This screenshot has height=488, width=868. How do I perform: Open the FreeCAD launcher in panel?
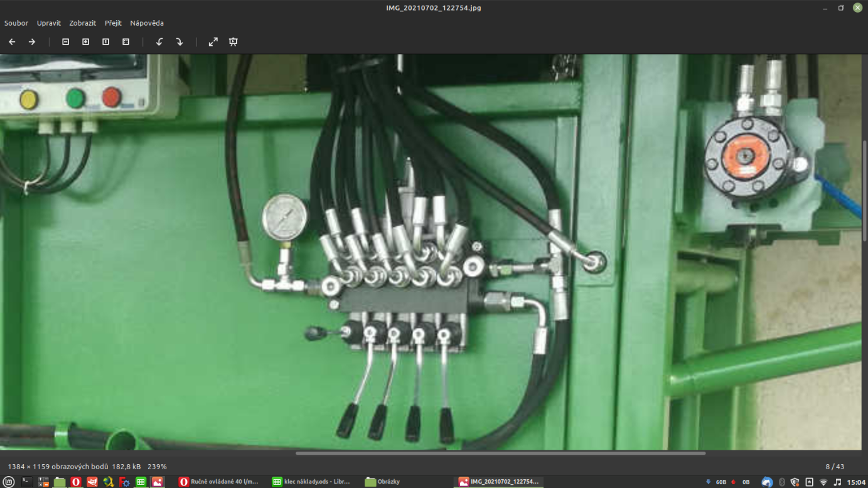click(125, 482)
